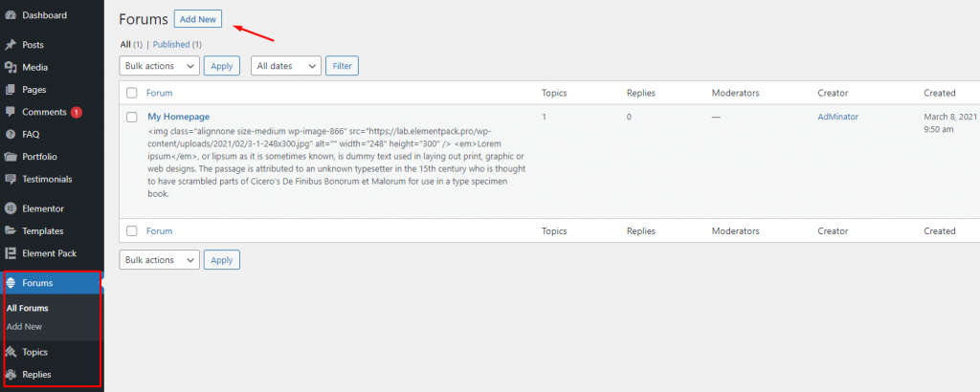This screenshot has height=392, width=980.
Task: Sort by Forum column header
Action: click(x=160, y=93)
